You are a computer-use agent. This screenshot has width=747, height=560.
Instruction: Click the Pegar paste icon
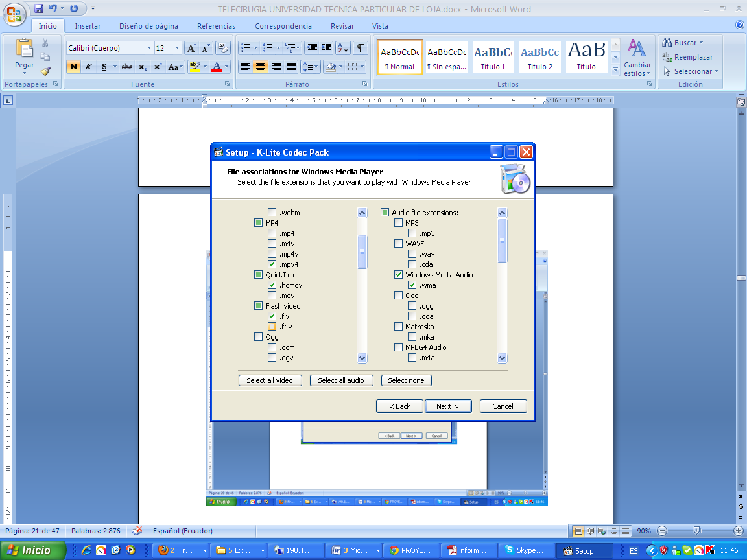(x=24, y=48)
